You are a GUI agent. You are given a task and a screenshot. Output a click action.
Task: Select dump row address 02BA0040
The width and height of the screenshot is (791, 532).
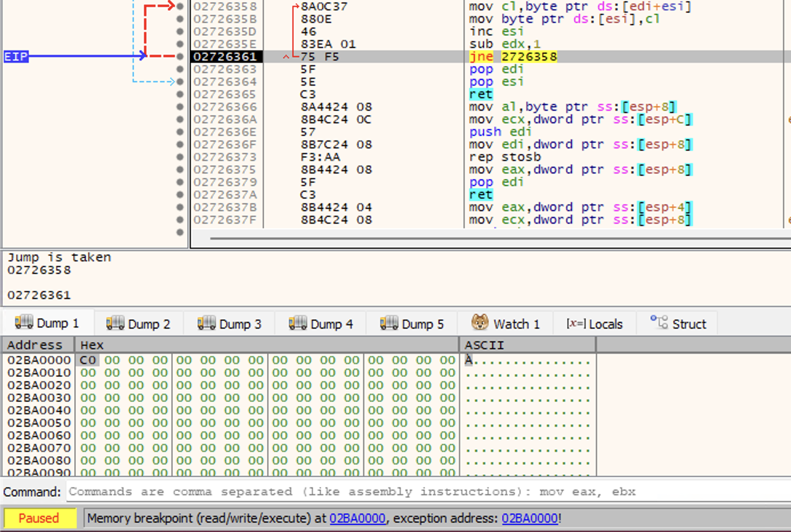pos(39,410)
